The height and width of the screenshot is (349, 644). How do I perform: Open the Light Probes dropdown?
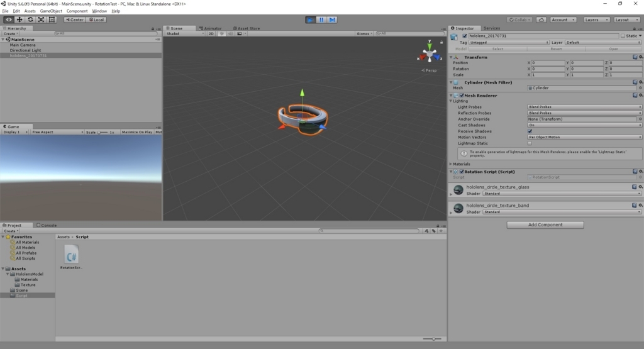coord(584,107)
